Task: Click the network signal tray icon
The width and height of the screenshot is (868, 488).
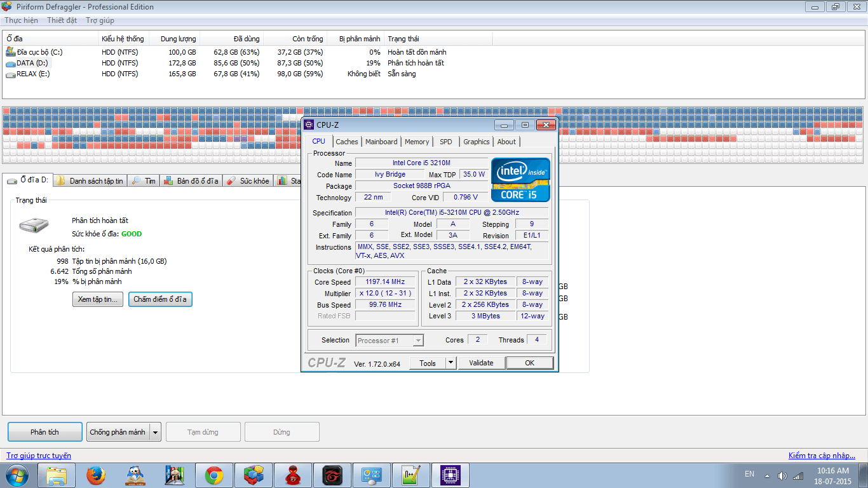Action: click(798, 476)
